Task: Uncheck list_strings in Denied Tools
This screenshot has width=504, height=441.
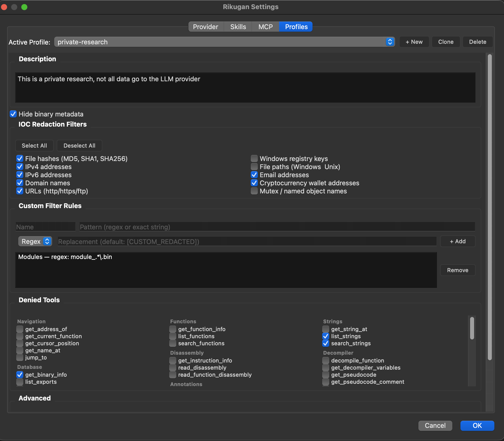Action: coord(326,336)
